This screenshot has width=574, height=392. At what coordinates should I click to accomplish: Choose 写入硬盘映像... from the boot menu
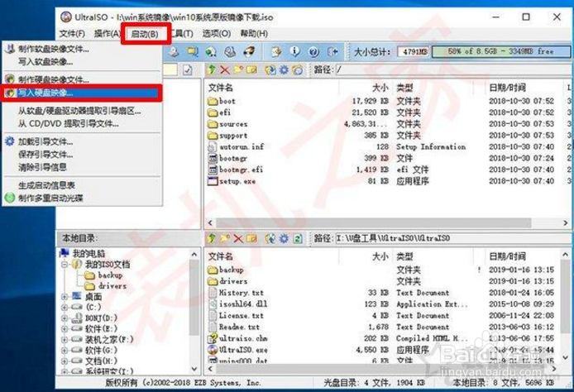[81, 93]
